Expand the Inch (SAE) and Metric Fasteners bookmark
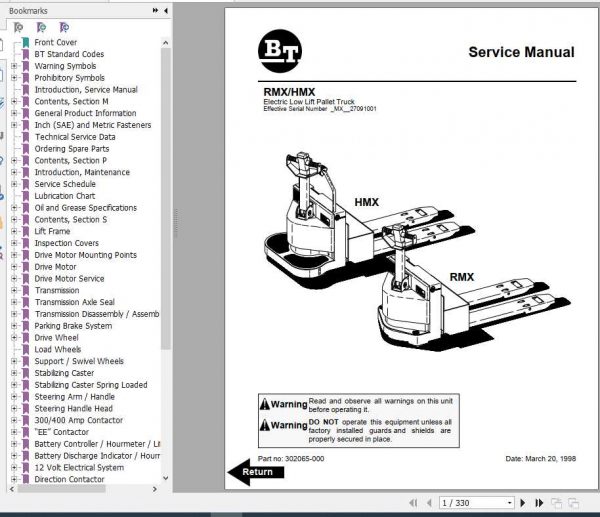 pos(14,125)
